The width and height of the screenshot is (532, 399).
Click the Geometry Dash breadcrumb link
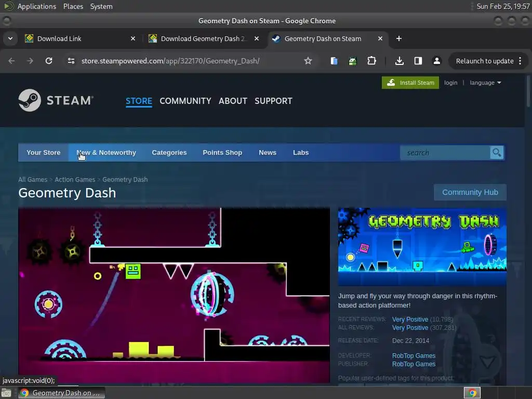point(125,179)
